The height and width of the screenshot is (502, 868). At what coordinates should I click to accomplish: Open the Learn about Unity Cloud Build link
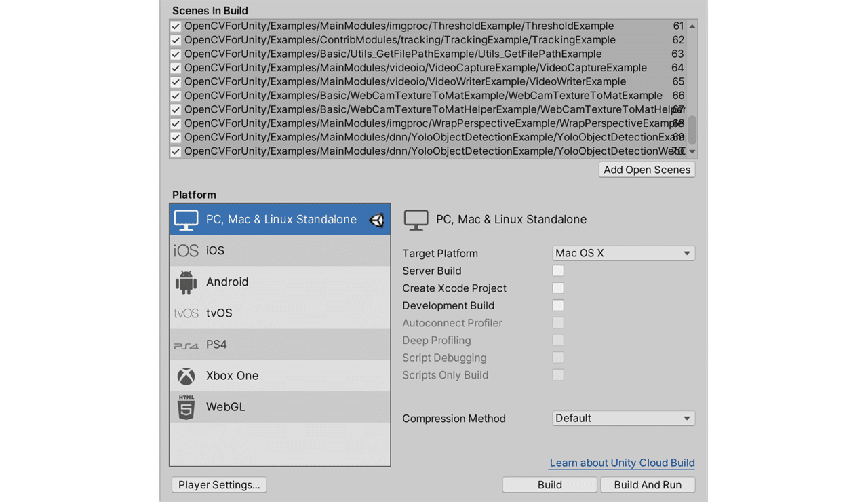(x=622, y=463)
